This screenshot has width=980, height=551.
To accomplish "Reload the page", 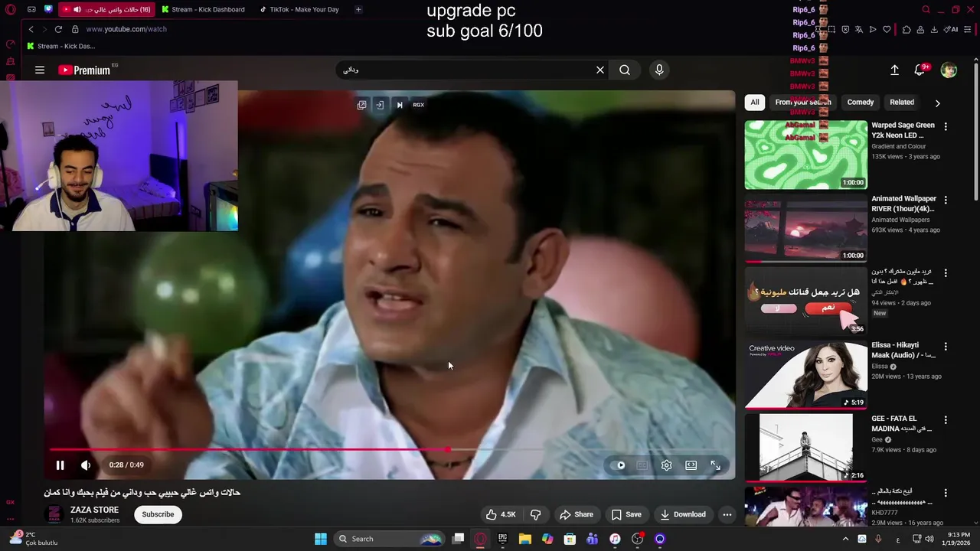I will pos(58,29).
